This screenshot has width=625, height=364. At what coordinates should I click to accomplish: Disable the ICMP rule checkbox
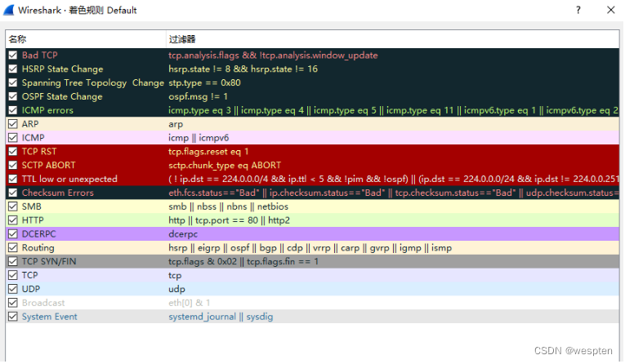(13, 137)
